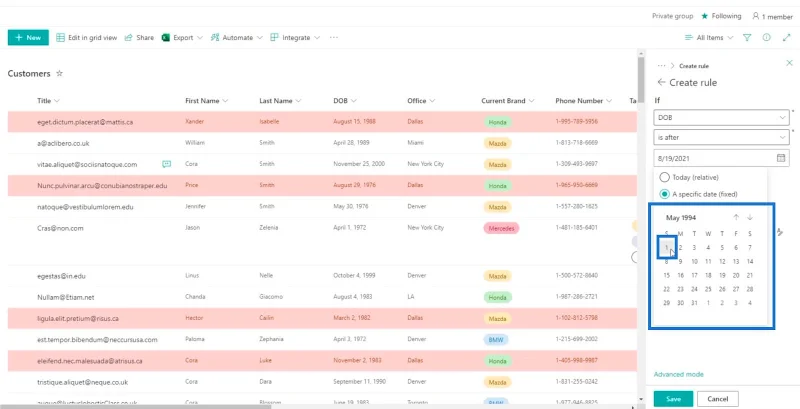Click DOB cell November 25, 2000
Viewport: 800px width, 409px height.
359,164
